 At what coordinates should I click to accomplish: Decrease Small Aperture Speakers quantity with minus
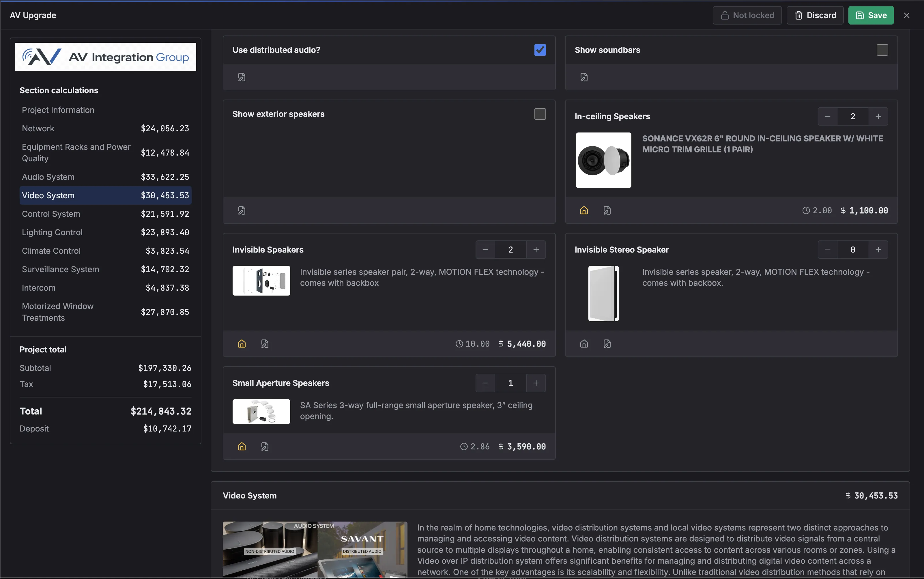[485, 382]
